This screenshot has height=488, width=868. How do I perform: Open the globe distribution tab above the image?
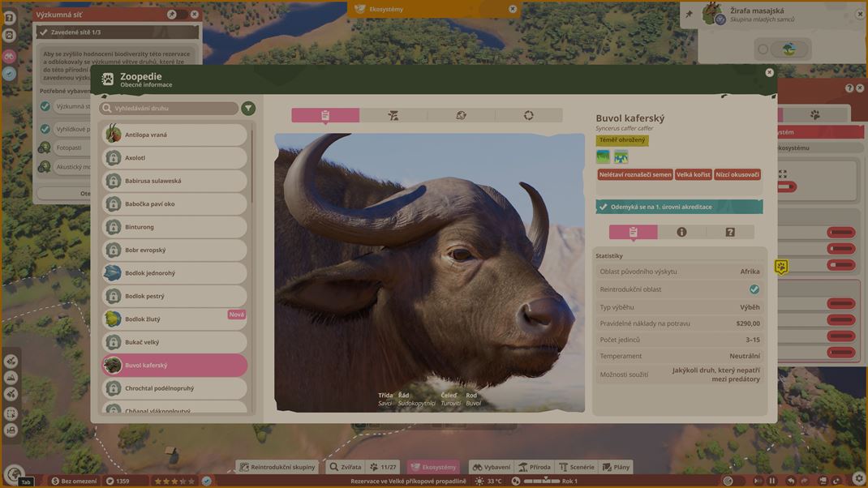(461, 115)
